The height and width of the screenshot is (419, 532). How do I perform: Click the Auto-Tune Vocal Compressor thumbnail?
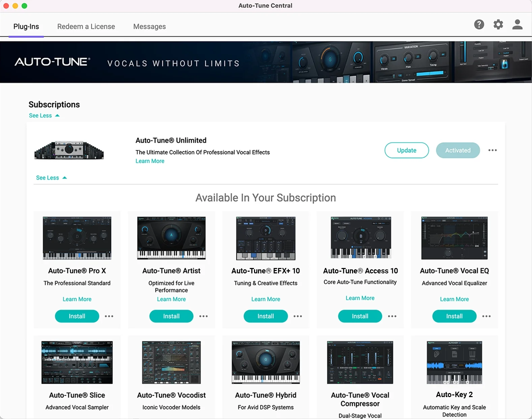360,362
